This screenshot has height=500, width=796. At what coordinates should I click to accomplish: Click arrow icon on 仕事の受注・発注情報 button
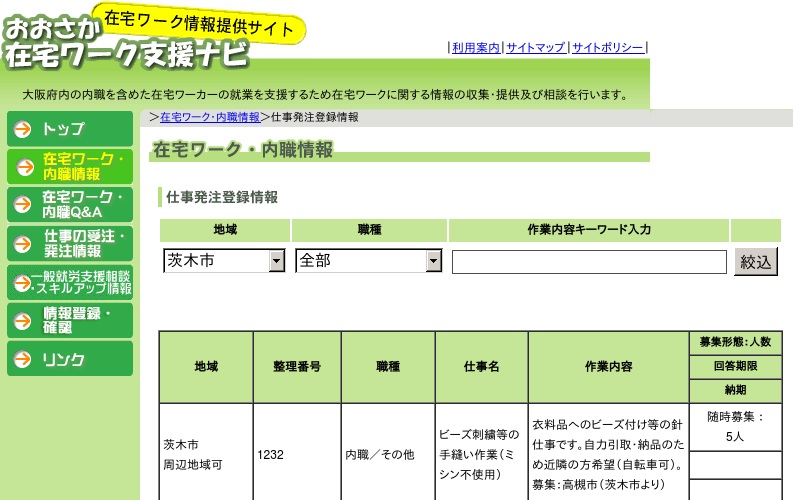[x=22, y=243]
